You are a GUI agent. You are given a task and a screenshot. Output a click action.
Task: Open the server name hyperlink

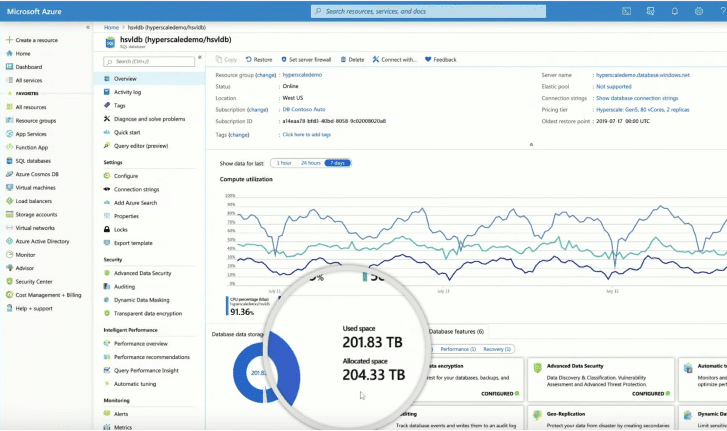click(x=643, y=75)
